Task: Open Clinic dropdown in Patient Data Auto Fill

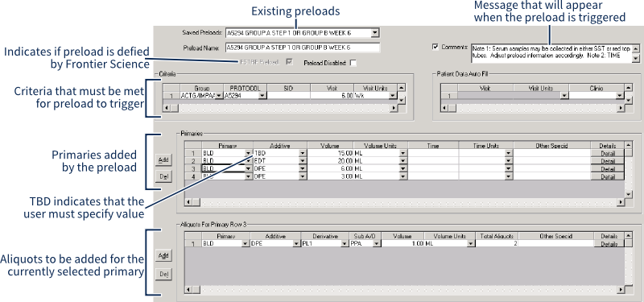Action: pos(620,96)
